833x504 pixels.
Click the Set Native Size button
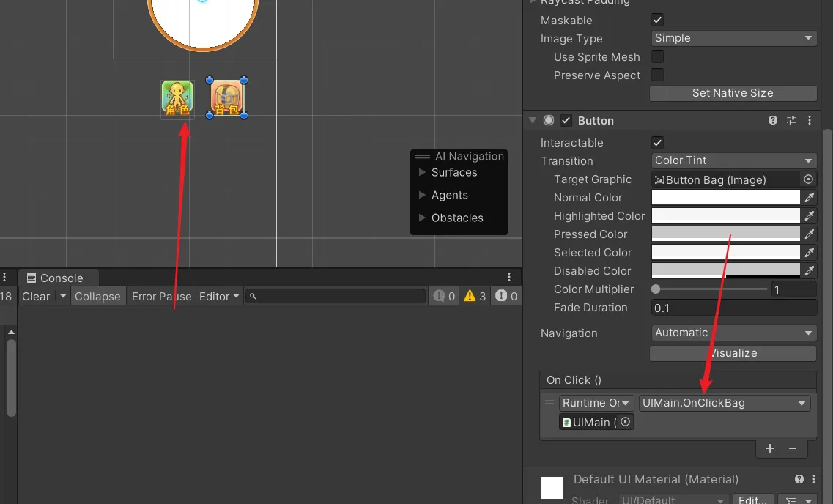coord(733,93)
